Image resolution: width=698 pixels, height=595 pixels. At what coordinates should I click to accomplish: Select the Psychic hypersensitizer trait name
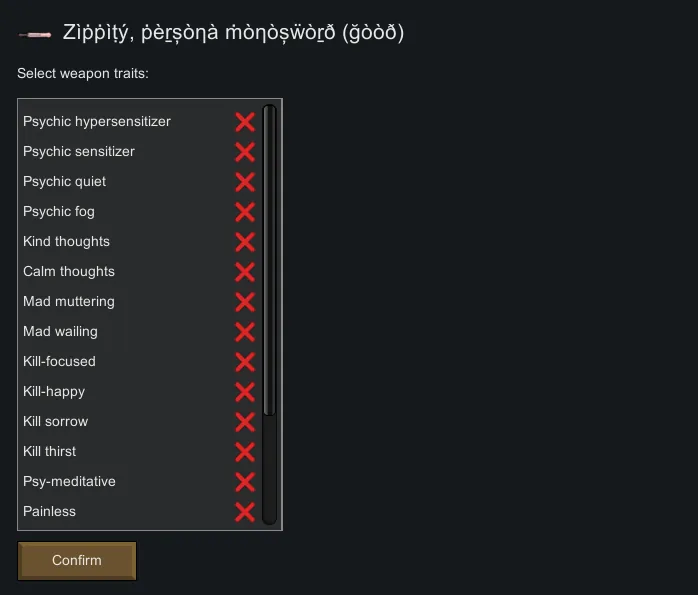97,121
